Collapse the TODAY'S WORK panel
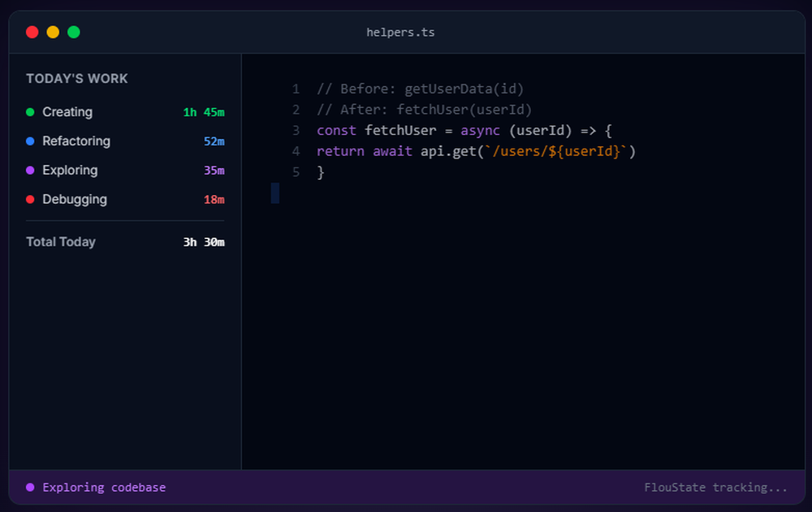Image resolution: width=812 pixels, height=512 pixels. pos(76,78)
